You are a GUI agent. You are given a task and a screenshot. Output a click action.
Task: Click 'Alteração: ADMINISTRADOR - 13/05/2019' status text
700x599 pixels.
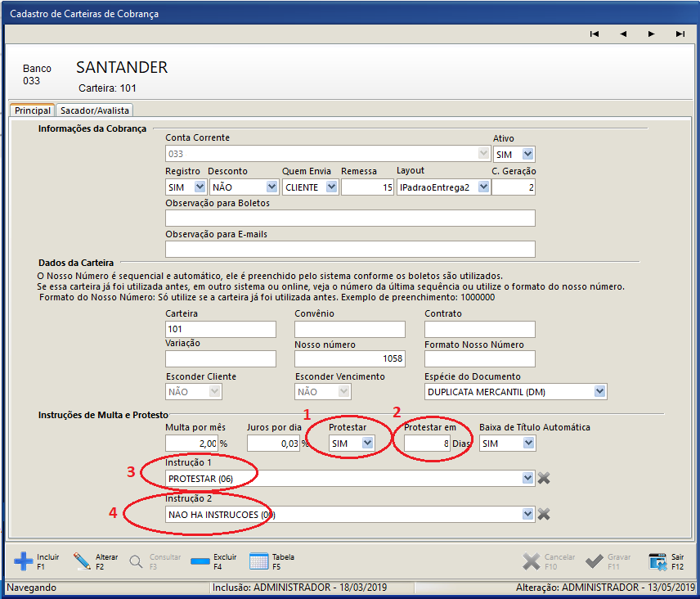605,588
